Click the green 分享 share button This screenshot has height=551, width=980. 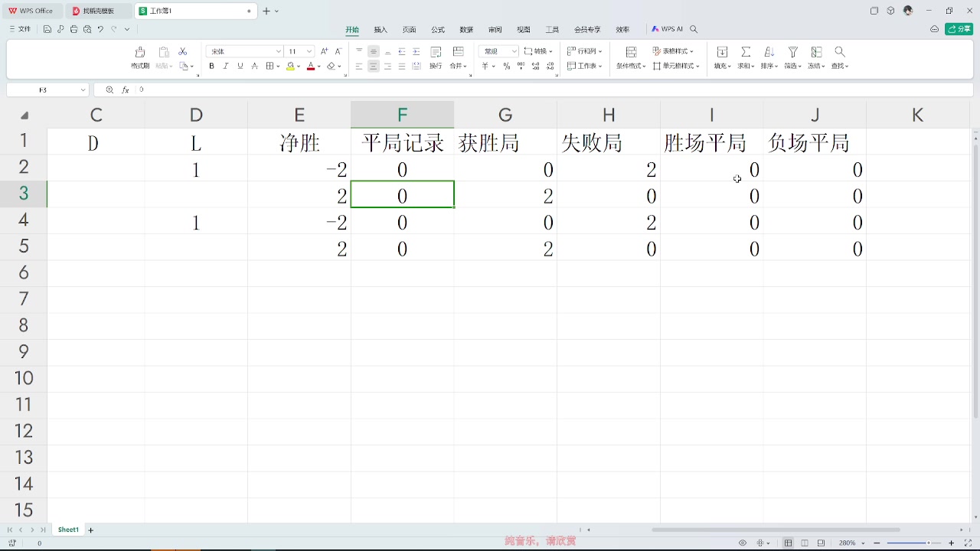point(959,29)
